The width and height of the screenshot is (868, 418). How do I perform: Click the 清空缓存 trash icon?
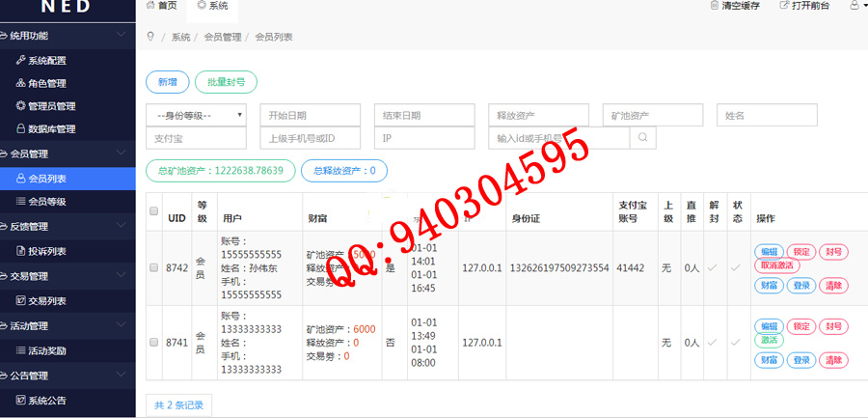pos(713,6)
